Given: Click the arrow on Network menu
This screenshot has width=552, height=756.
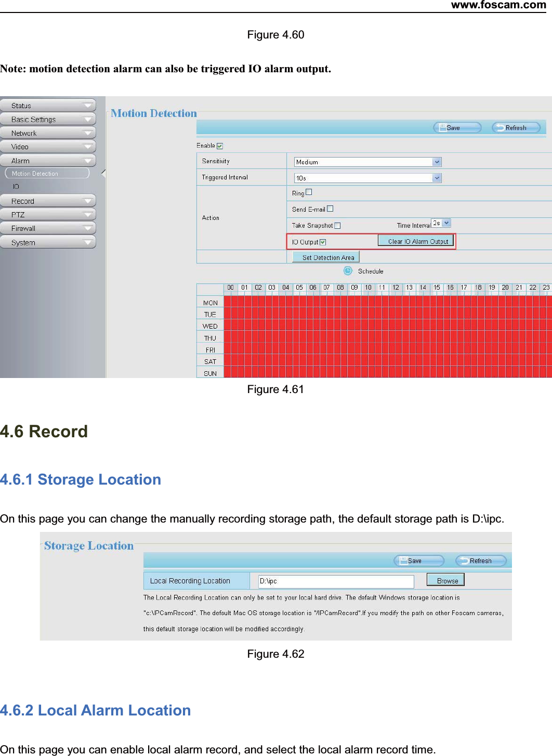Looking at the screenshot, I should tap(88, 133).
